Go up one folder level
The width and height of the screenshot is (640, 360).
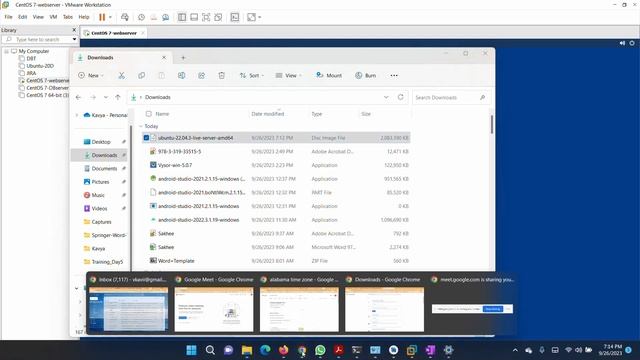point(118,97)
